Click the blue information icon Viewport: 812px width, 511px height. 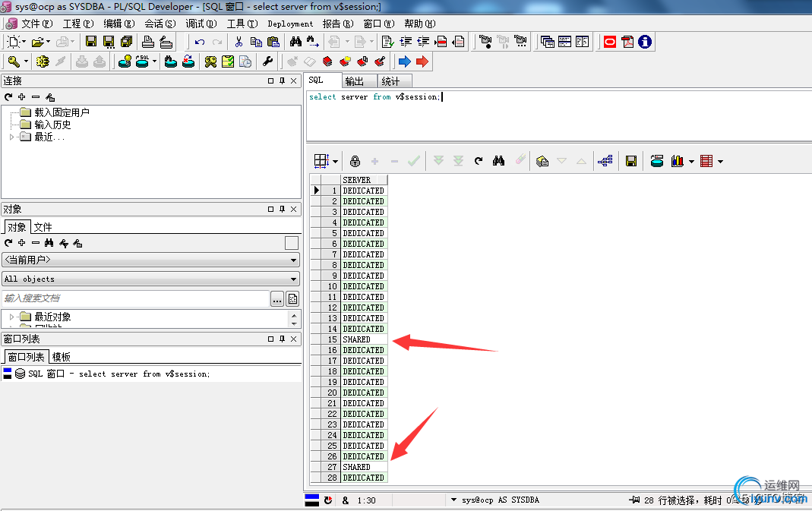click(645, 42)
